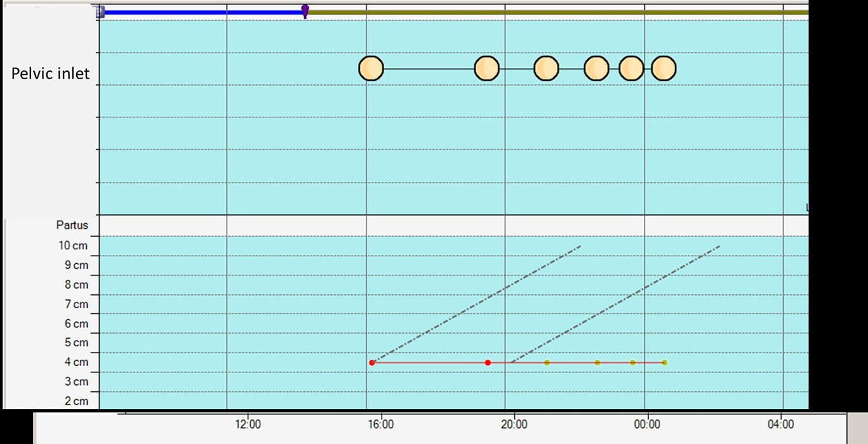The height and width of the screenshot is (444, 868).
Task: Click the blue segment of the top bar
Action: 203,12
